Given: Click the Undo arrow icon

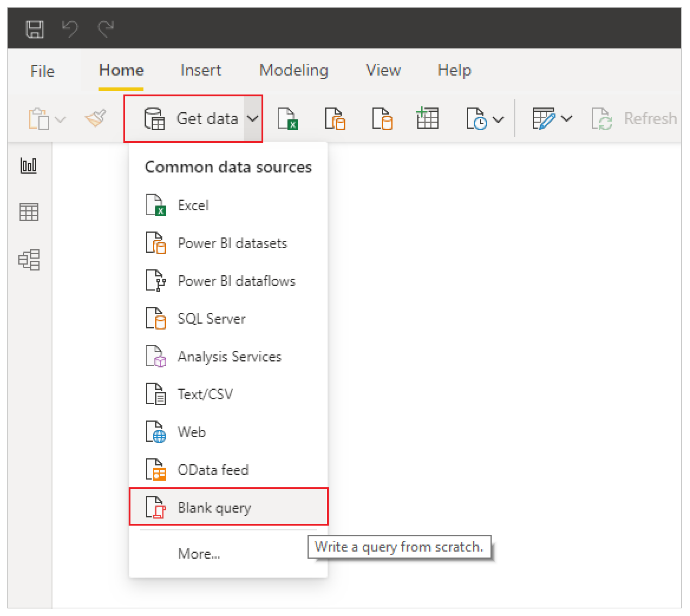Looking at the screenshot, I should (70, 29).
